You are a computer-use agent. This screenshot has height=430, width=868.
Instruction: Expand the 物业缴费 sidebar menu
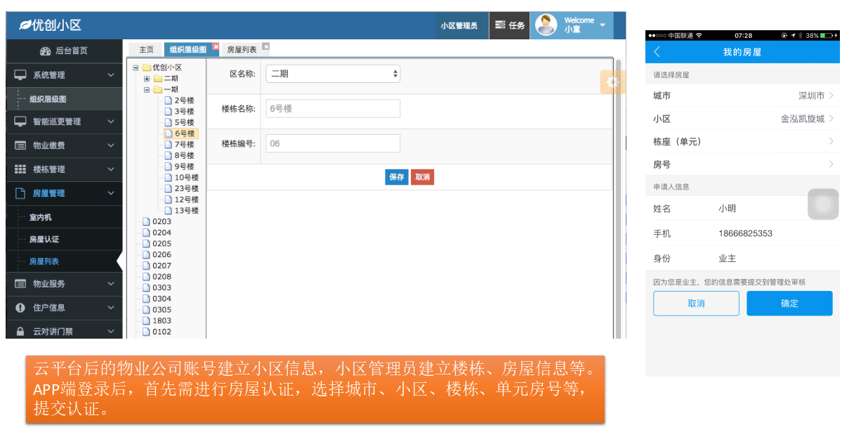[x=64, y=145]
